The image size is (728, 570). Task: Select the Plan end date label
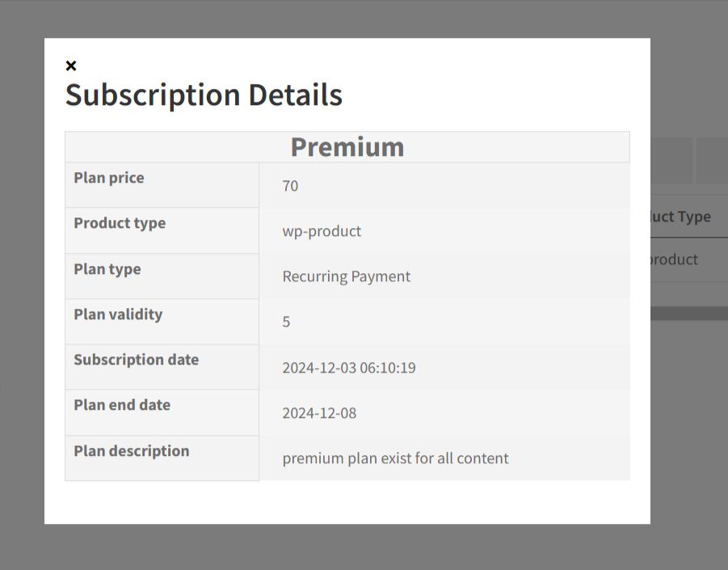pyautogui.click(x=122, y=405)
